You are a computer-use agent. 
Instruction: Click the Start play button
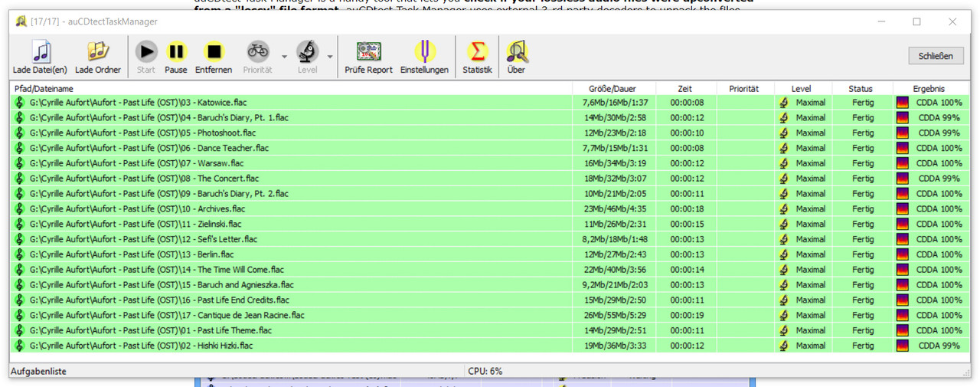(146, 52)
